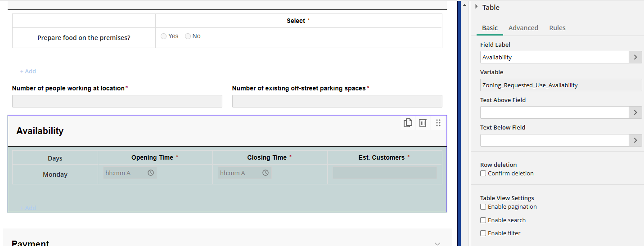Click the Field Label input containing Availability
The width and height of the screenshot is (644, 246).
click(554, 57)
